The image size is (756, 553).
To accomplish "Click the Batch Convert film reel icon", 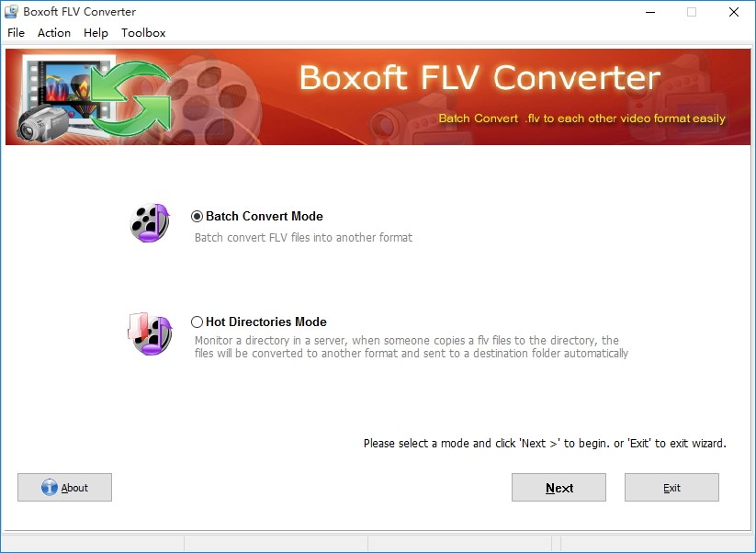I will (150, 222).
